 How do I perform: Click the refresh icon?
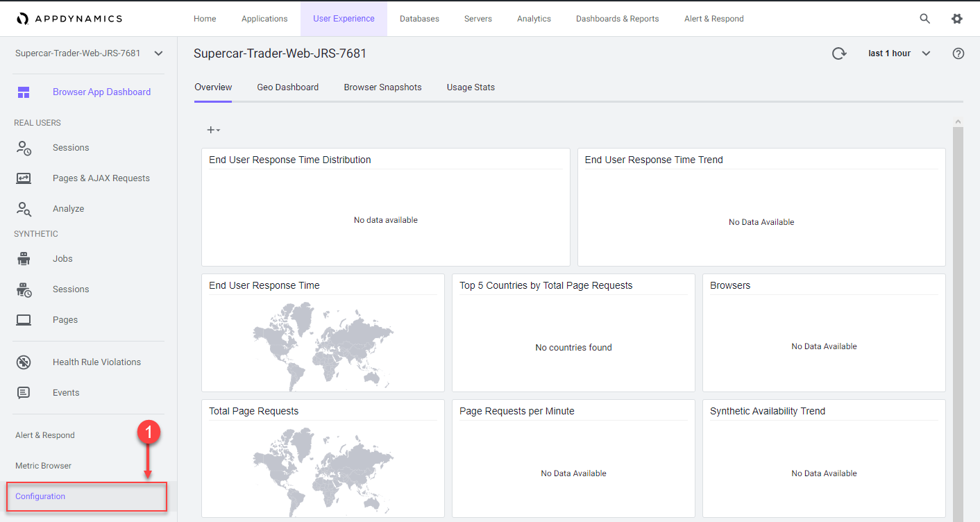839,53
